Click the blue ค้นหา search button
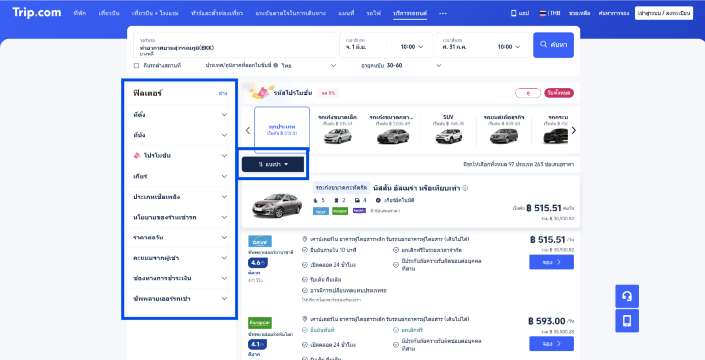This screenshot has width=705, height=360. (553, 45)
